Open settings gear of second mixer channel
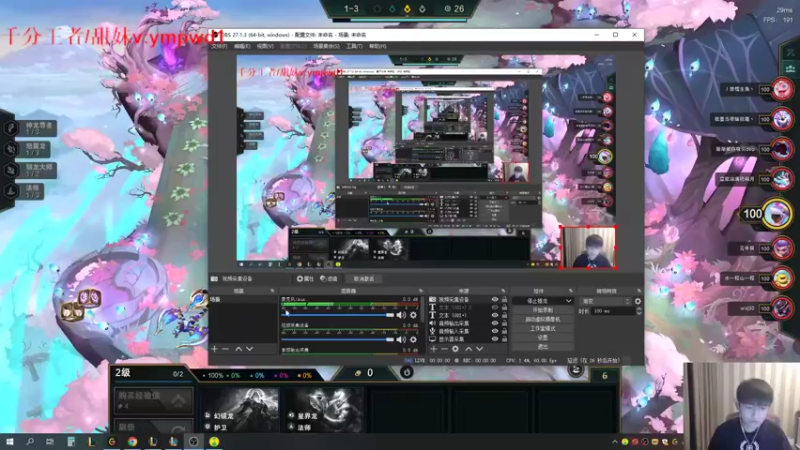The image size is (800, 450). 413,339
